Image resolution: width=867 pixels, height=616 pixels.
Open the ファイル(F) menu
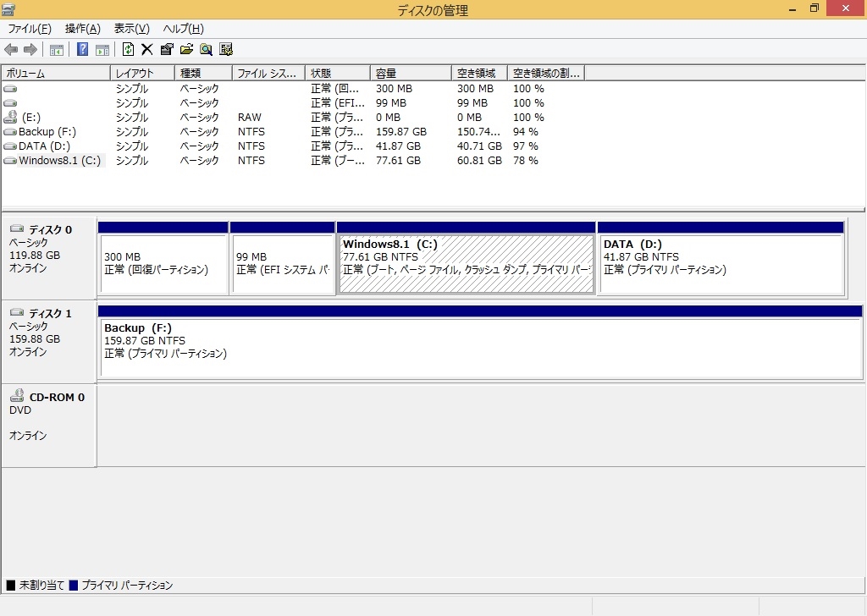click(x=30, y=29)
